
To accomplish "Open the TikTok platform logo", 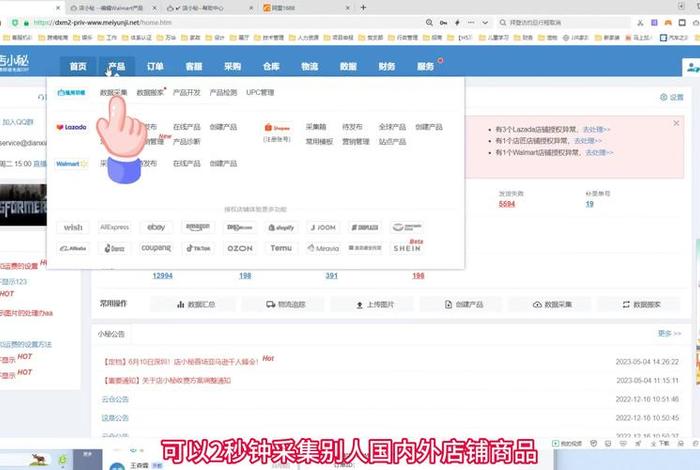I will pos(198,248).
